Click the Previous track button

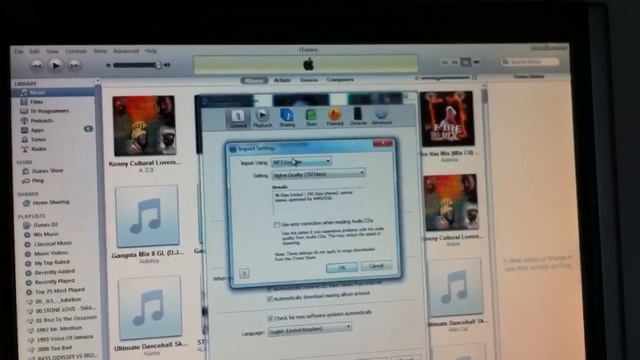(x=37, y=65)
